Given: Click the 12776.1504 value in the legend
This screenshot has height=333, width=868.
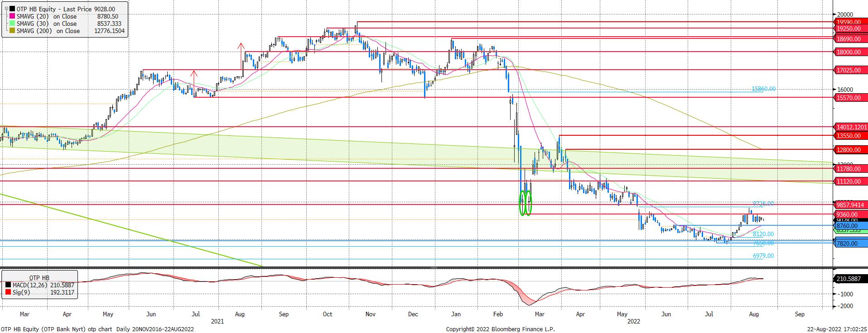Looking at the screenshot, I should (109, 31).
